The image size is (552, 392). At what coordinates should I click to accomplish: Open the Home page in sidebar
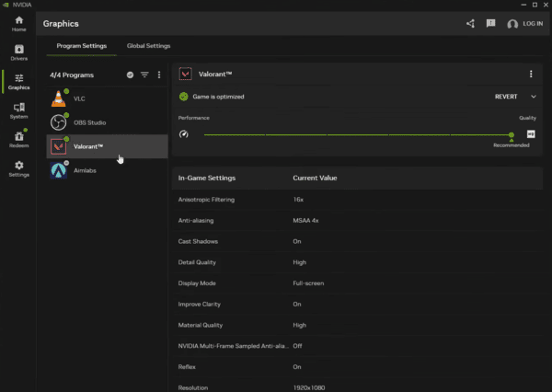18,23
